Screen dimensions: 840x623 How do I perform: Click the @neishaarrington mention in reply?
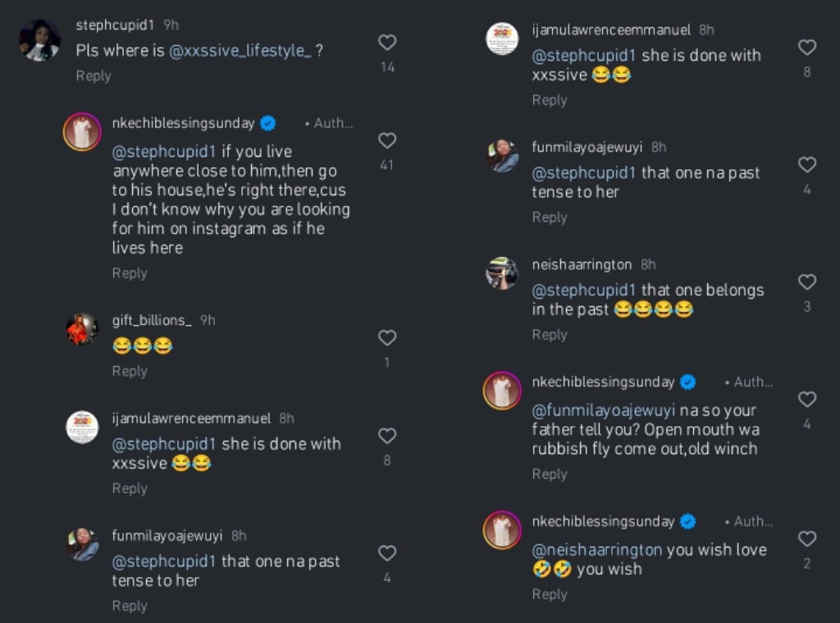pos(597,550)
